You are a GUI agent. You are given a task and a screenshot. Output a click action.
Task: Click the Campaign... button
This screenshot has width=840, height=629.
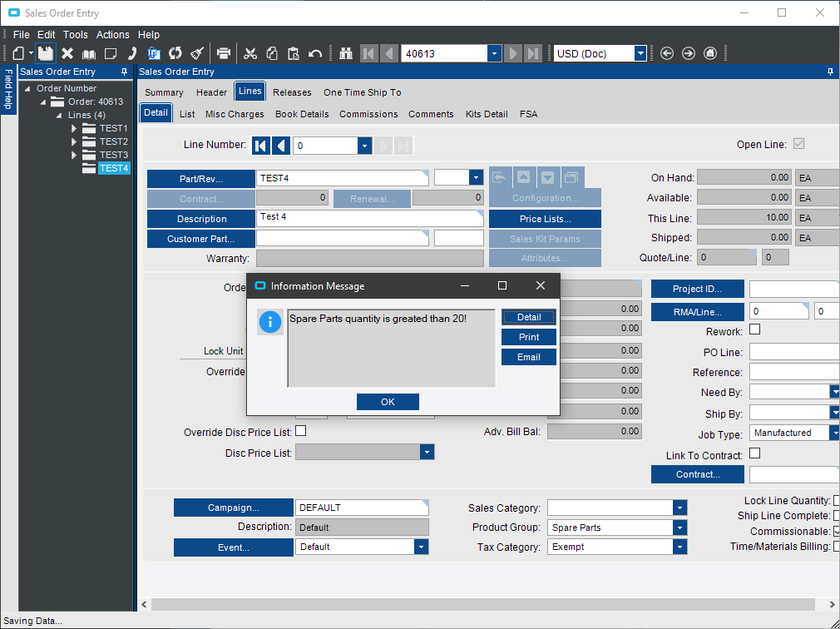pos(234,508)
